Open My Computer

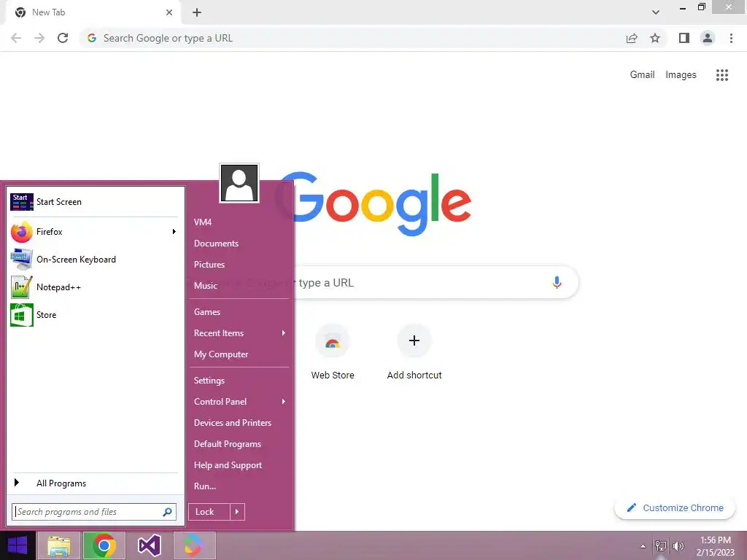239,354
